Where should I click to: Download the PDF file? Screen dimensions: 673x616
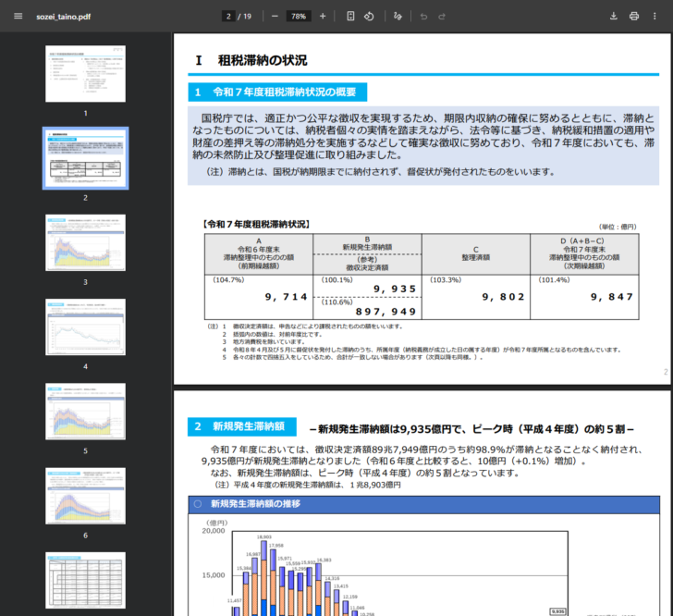[x=613, y=17]
